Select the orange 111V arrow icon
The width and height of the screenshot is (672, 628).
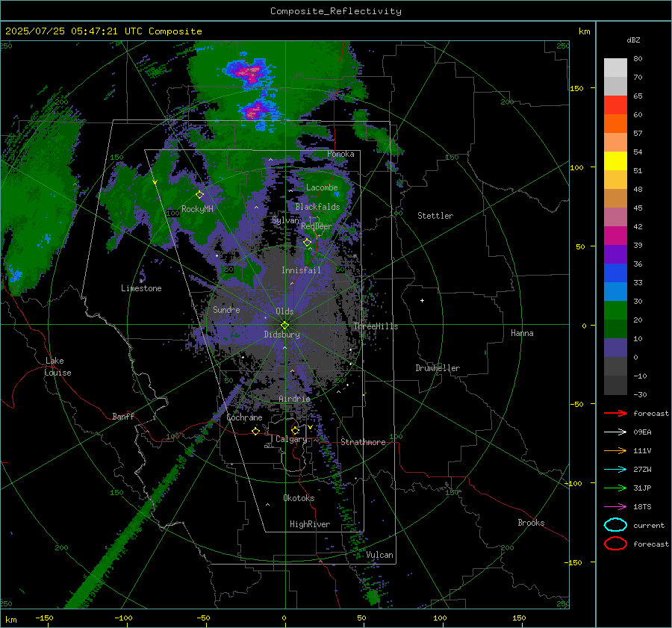[x=615, y=450]
